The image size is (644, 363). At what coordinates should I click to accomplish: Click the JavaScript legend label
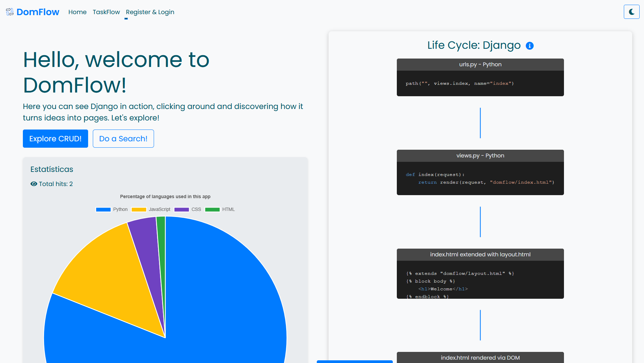pyautogui.click(x=159, y=210)
